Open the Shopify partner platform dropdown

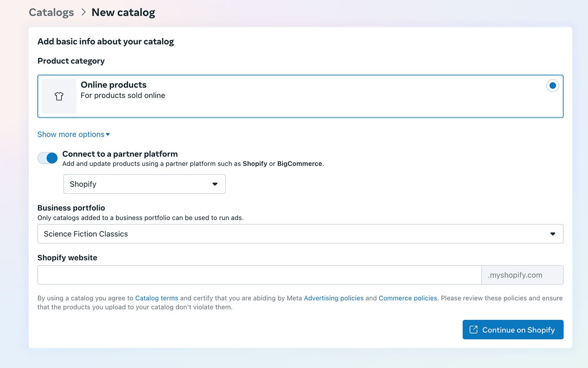[x=144, y=184]
